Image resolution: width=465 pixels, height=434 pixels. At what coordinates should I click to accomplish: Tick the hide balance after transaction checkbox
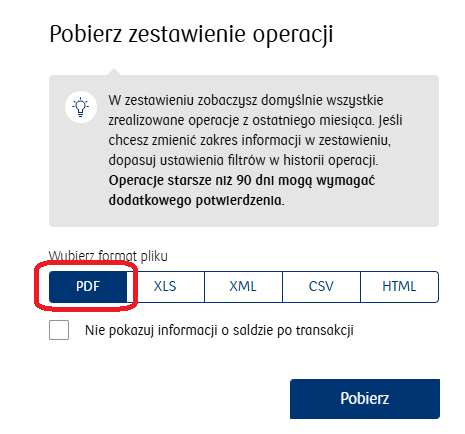click(59, 330)
